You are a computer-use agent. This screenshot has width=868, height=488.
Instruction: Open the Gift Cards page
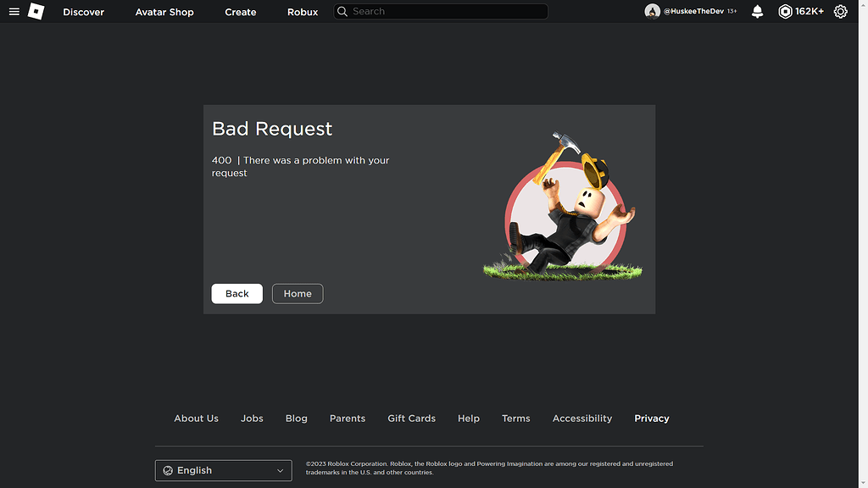point(411,418)
